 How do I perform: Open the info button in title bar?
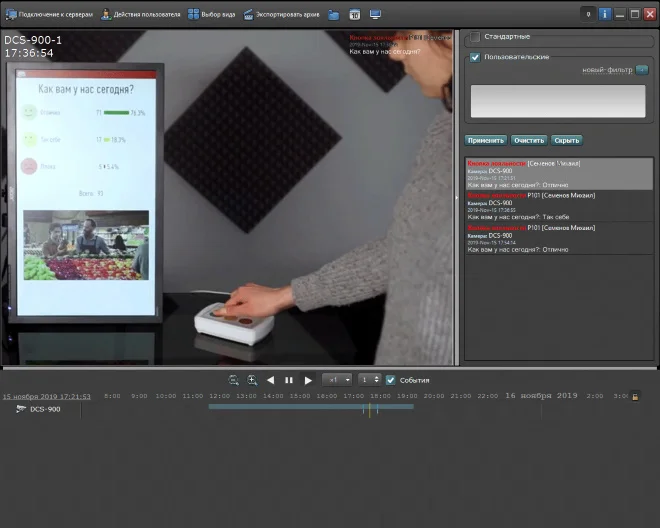605,14
